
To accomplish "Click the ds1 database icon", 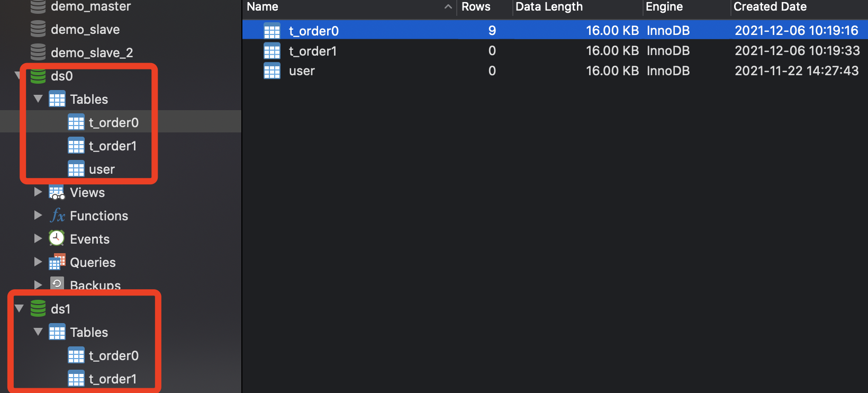I will pyautogui.click(x=38, y=309).
